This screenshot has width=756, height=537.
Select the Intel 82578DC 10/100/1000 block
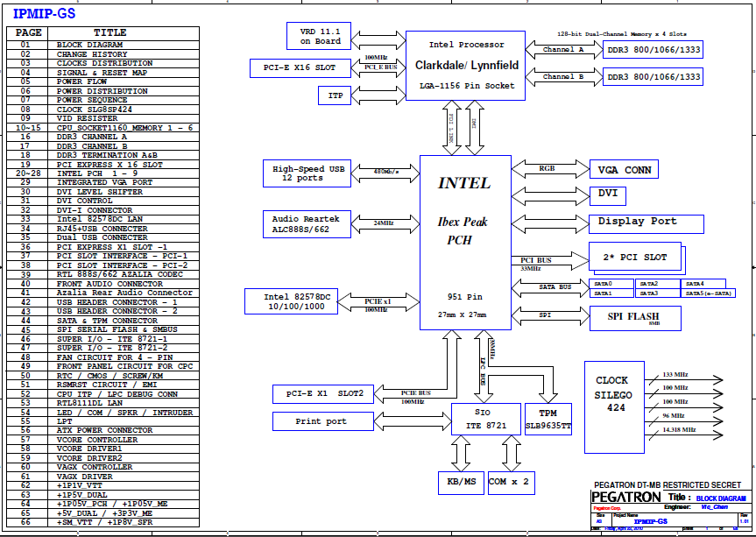pyautogui.click(x=298, y=302)
